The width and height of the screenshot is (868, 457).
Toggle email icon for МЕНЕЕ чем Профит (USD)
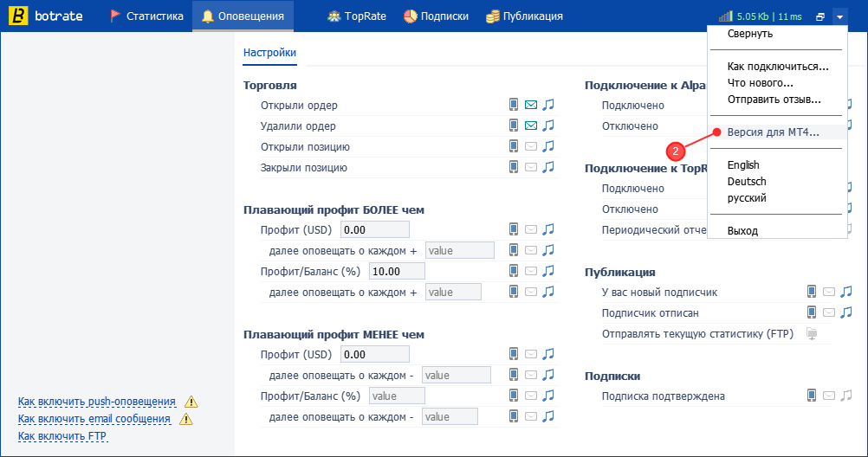point(531,354)
